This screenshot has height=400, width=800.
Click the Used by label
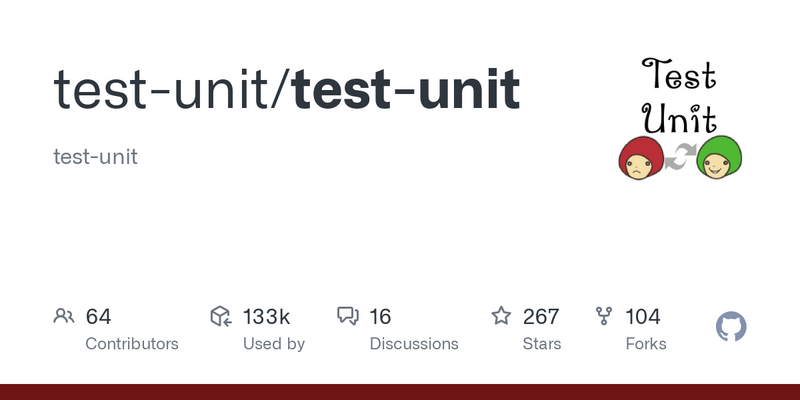point(273,344)
